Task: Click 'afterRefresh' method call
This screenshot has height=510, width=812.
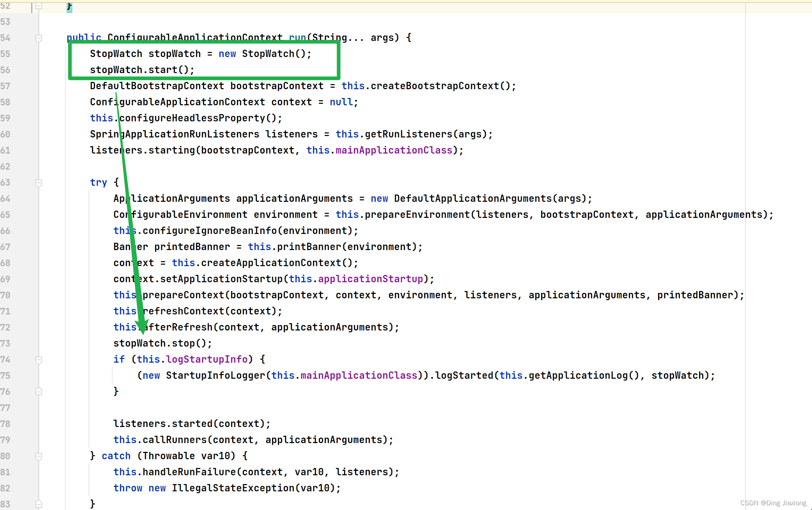Action: [177, 327]
